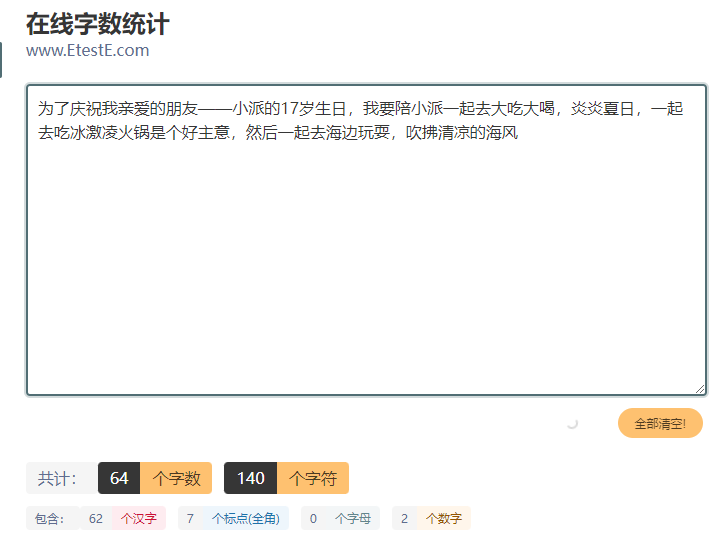Click the 0 letter count
711x538 pixels.
pyautogui.click(x=313, y=518)
